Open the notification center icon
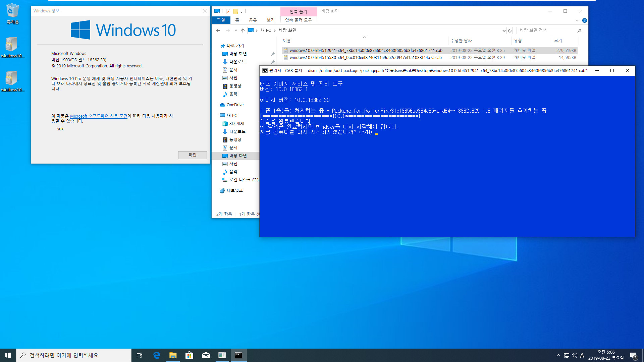 [633, 356]
